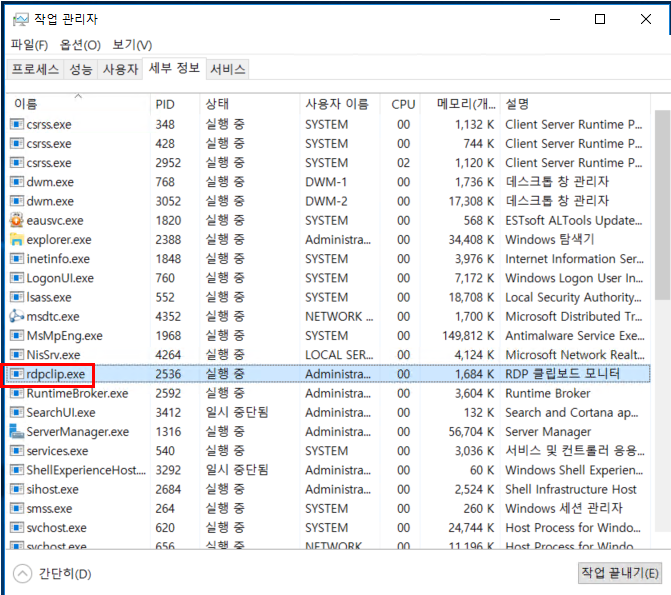
Task: Click the icon next to SearchUI.exe
Action: (x=16, y=412)
